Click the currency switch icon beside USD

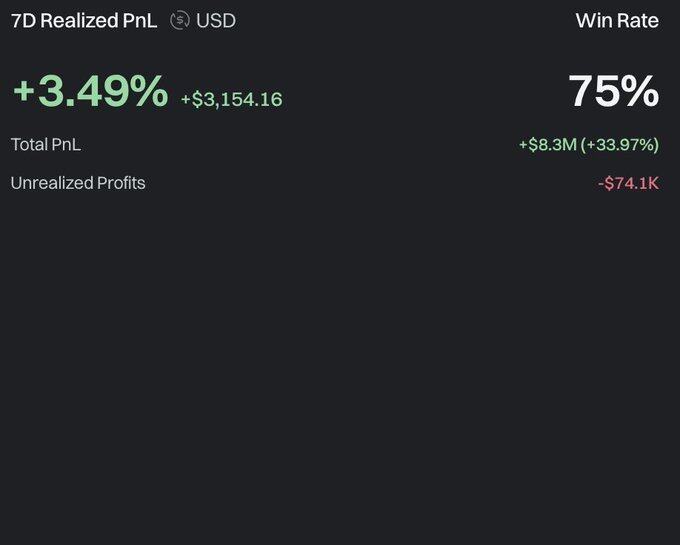(x=180, y=20)
